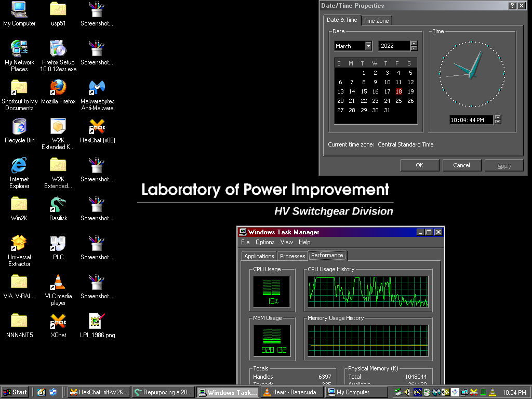The width and height of the screenshot is (532, 399).
Task: Open the PLC desktop shortcut
Action: click(58, 244)
